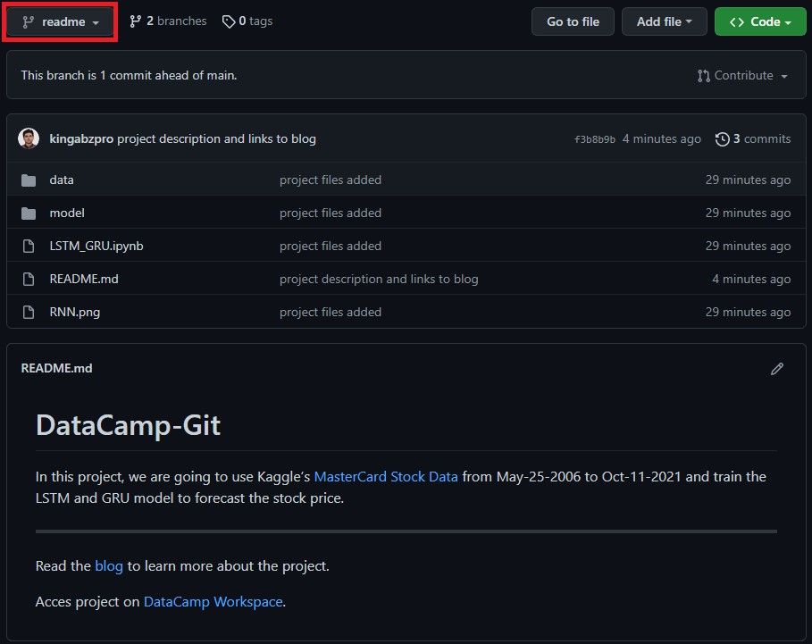
Task: View the 3 commits history
Action: 753,138
